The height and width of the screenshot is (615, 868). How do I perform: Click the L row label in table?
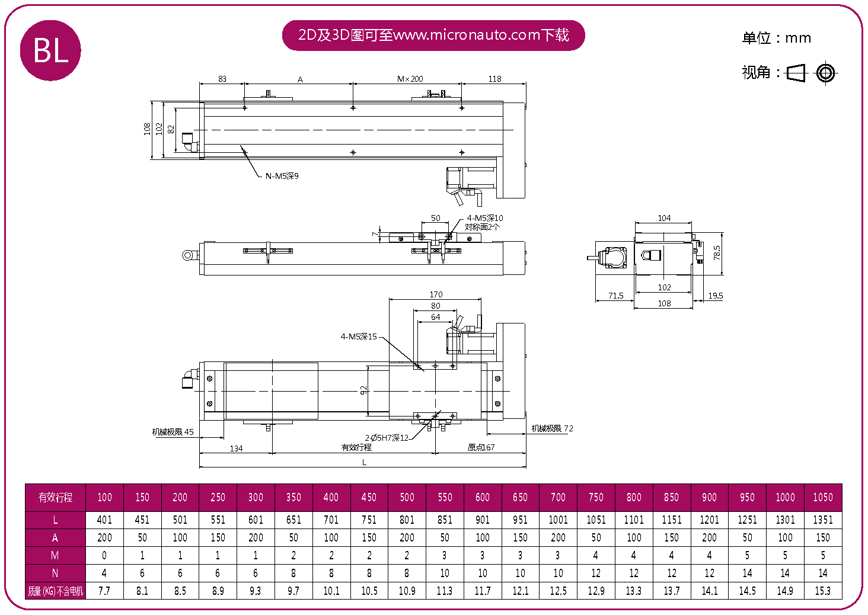tap(56, 520)
